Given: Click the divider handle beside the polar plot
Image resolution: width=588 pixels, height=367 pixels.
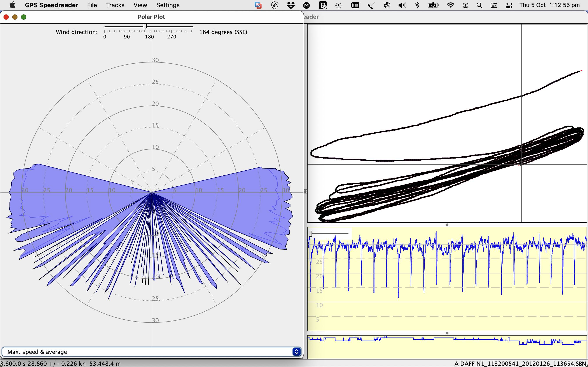Looking at the screenshot, I should click(x=305, y=192).
